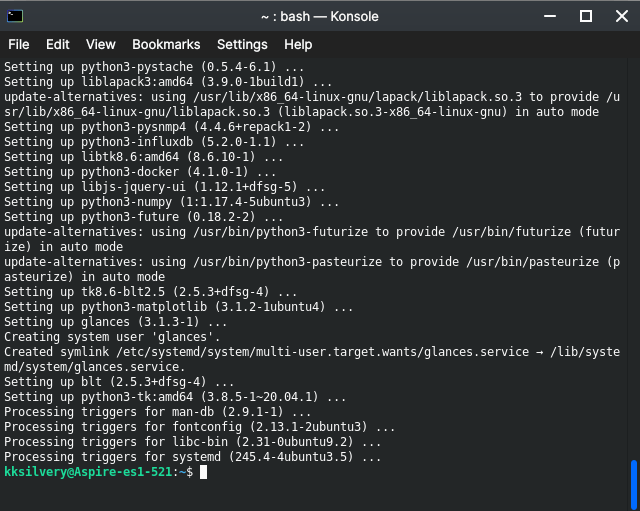Viewport: 640px width, 511px height.
Task: Click the line 'Setting up python3-tk:amd64'
Action: pyautogui.click(x=175, y=397)
